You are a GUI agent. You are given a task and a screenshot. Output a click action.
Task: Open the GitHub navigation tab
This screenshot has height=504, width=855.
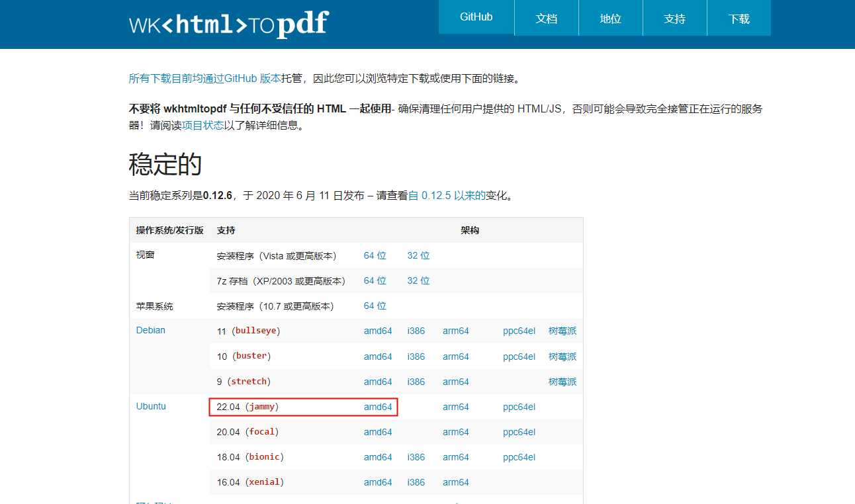(476, 17)
